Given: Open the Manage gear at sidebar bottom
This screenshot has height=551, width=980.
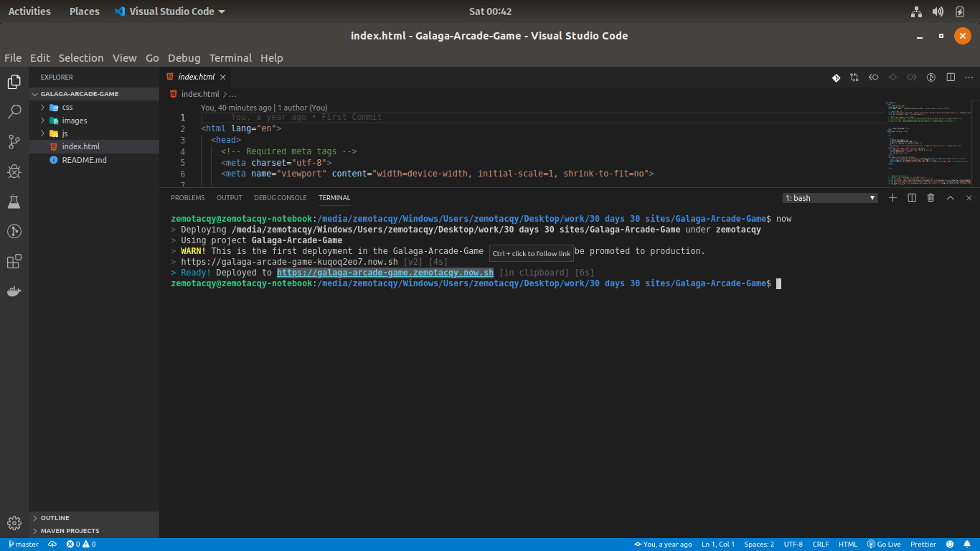Looking at the screenshot, I should tap(14, 523).
